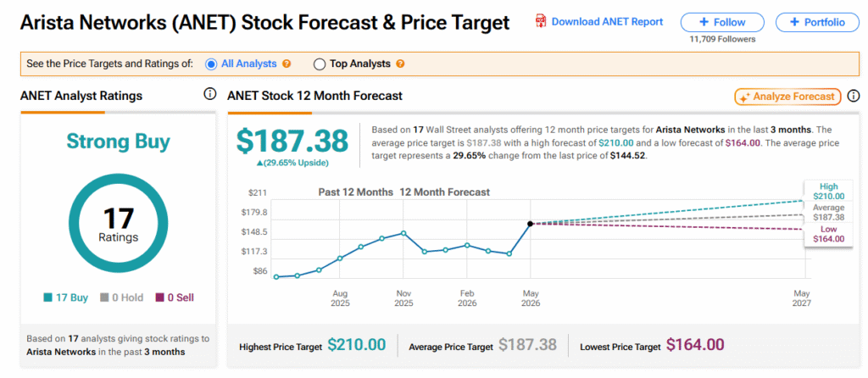Click the sparkle icon in Analyze Forecast button
The width and height of the screenshot is (868, 378).
click(x=744, y=97)
